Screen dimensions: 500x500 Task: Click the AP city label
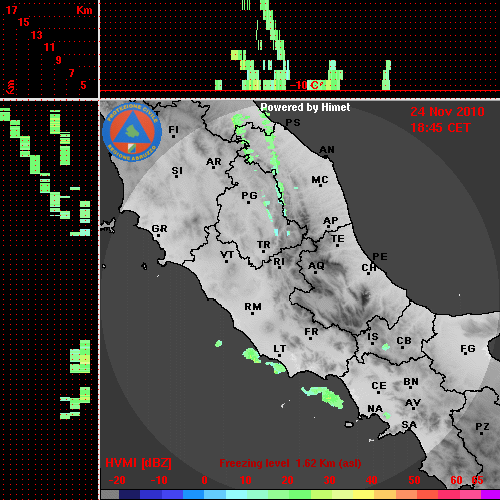point(330,221)
